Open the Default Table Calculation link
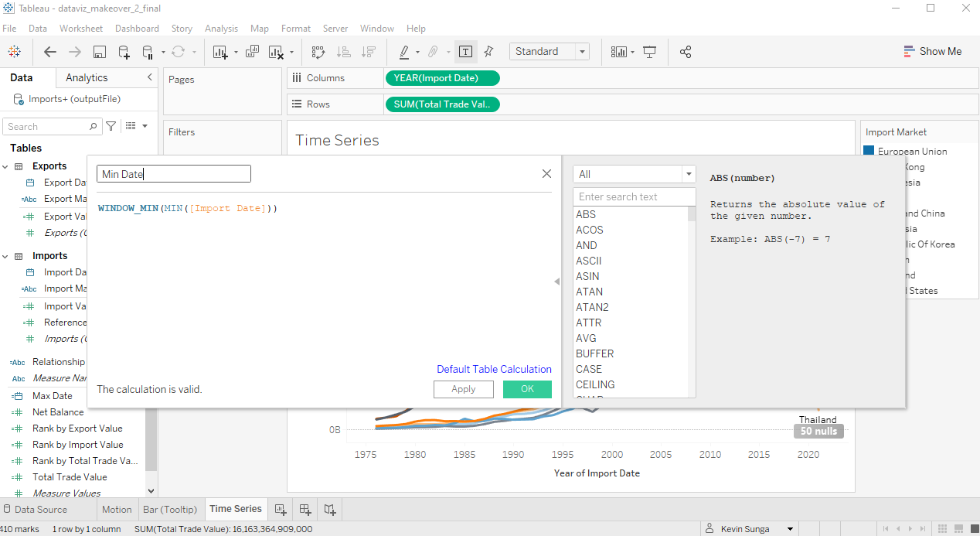This screenshot has width=980, height=536. click(x=494, y=369)
